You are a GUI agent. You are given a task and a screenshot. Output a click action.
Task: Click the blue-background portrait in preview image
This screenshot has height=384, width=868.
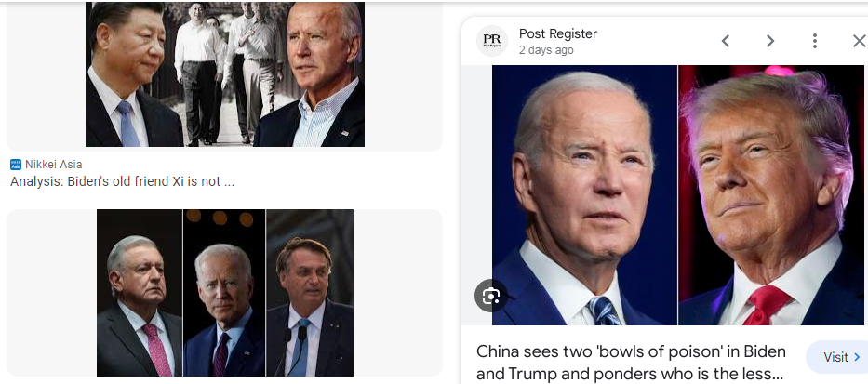(x=584, y=194)
